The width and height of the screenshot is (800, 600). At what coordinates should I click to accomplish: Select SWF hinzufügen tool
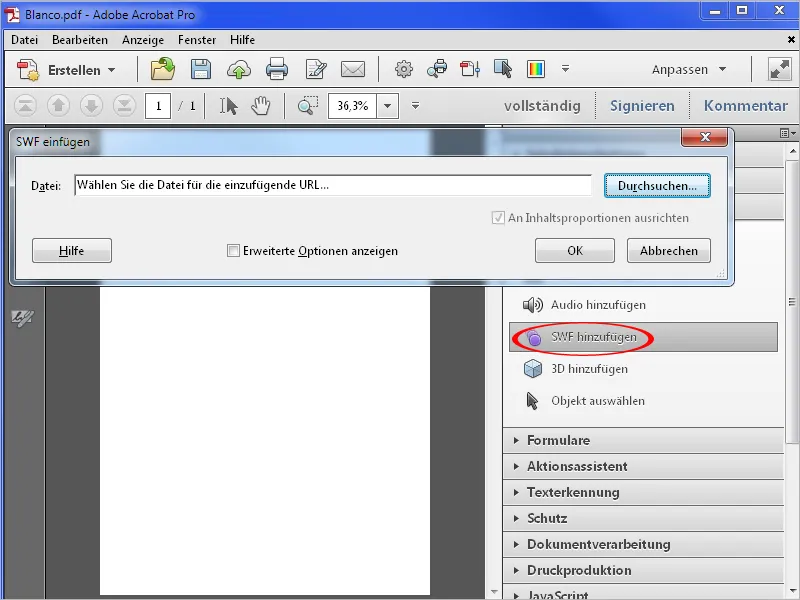[643, 337]
